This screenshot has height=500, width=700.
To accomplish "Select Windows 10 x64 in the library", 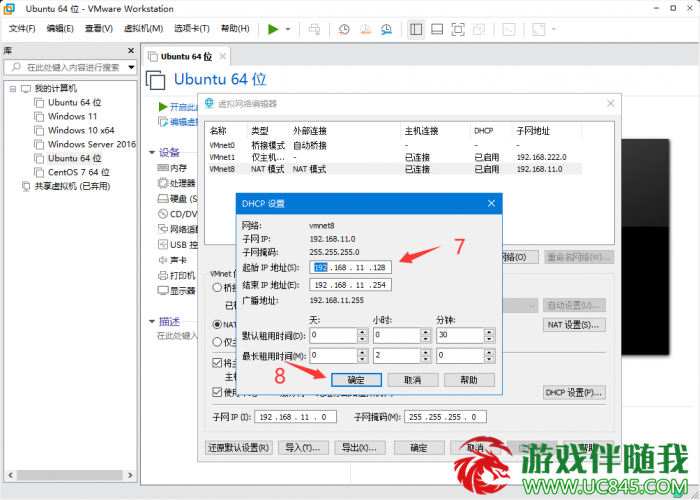I will [x=81, y=130].
